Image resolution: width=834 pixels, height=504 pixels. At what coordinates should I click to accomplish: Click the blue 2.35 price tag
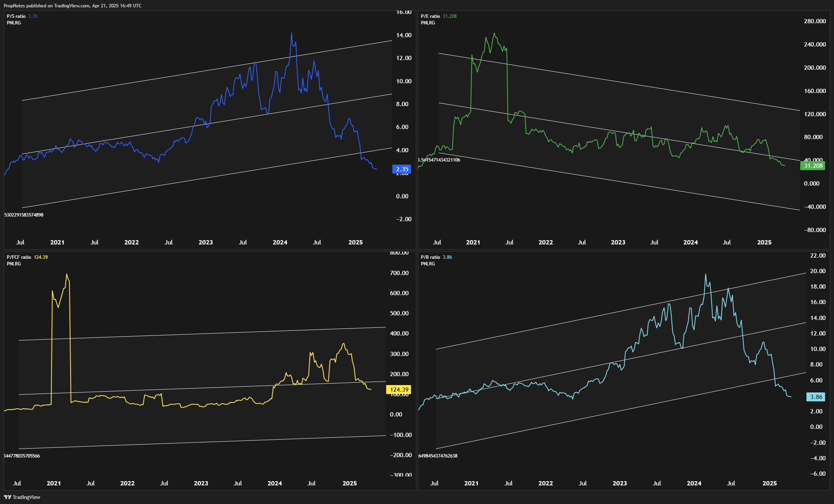402,169
